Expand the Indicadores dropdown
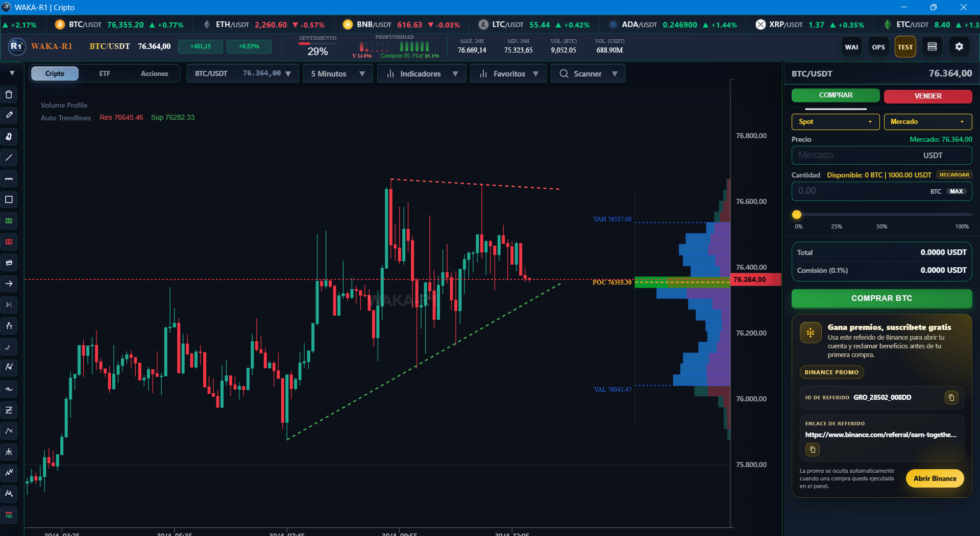980x536 pixels. pyautogui.click(x=422, y=73)
